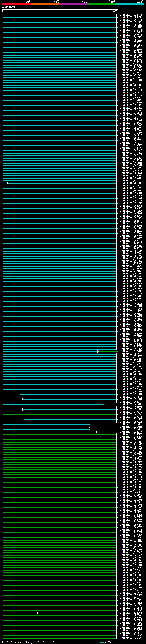Select the UniRef100_Q9SDS9 label

tap(131, 63)
